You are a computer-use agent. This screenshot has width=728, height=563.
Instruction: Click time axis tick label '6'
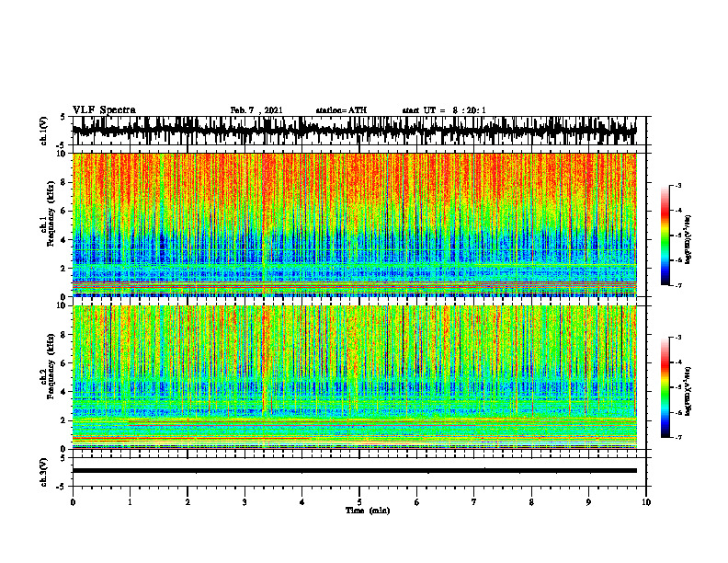click(417, 502)
